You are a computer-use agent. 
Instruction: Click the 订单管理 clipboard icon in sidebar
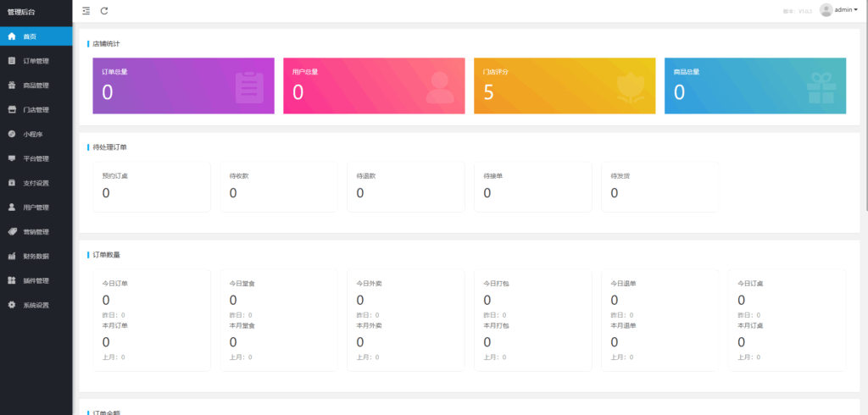[12, 61]
